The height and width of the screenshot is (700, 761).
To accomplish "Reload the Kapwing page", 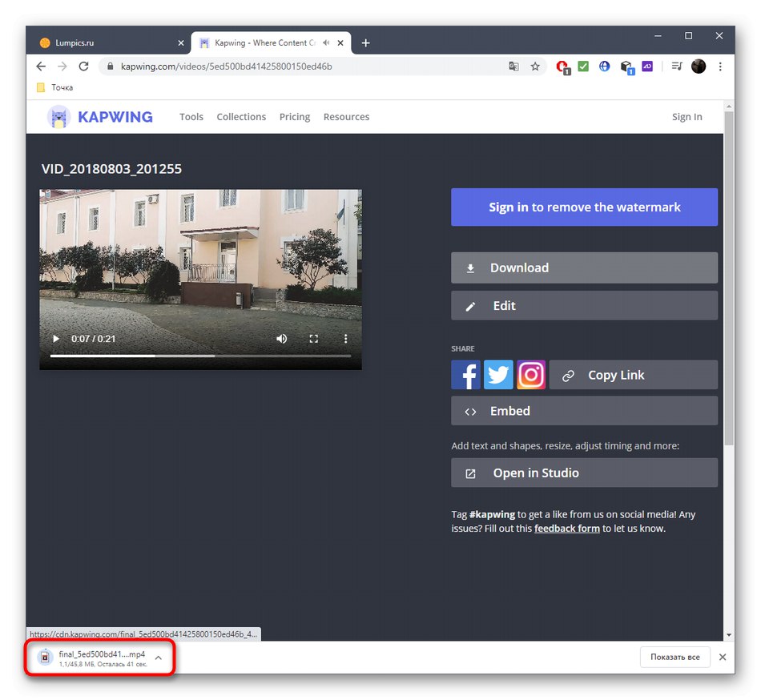I will tap(83, 66).
